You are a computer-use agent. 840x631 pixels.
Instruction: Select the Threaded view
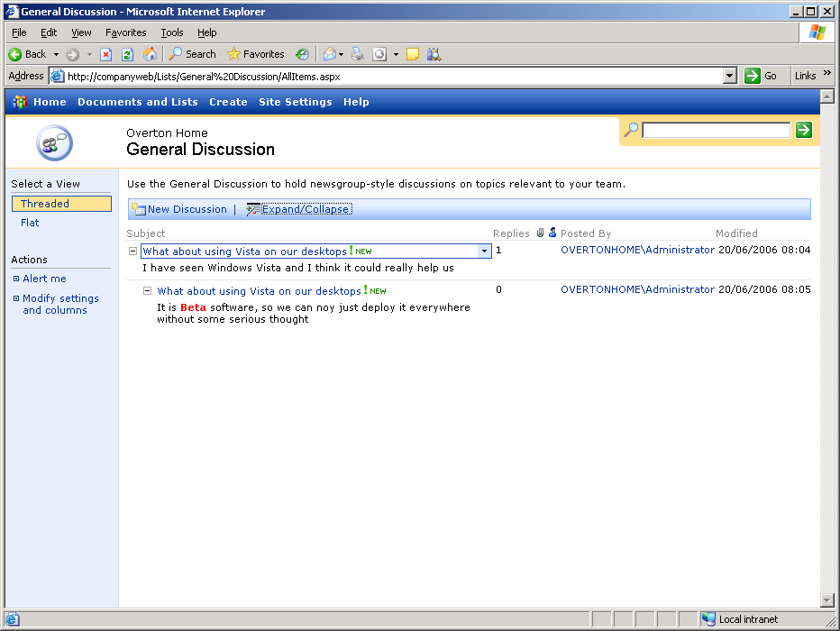(61, 204)
